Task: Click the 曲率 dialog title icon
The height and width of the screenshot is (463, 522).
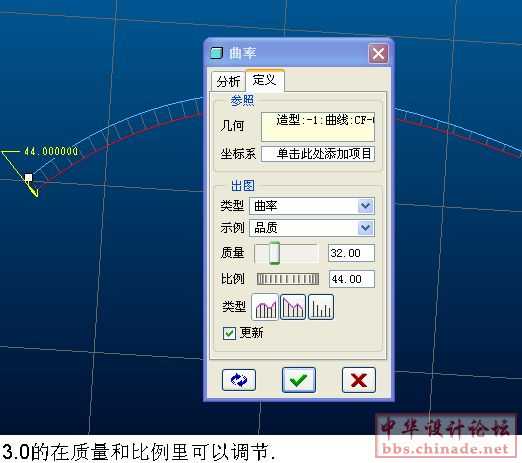Action: [x=216, y=53]
